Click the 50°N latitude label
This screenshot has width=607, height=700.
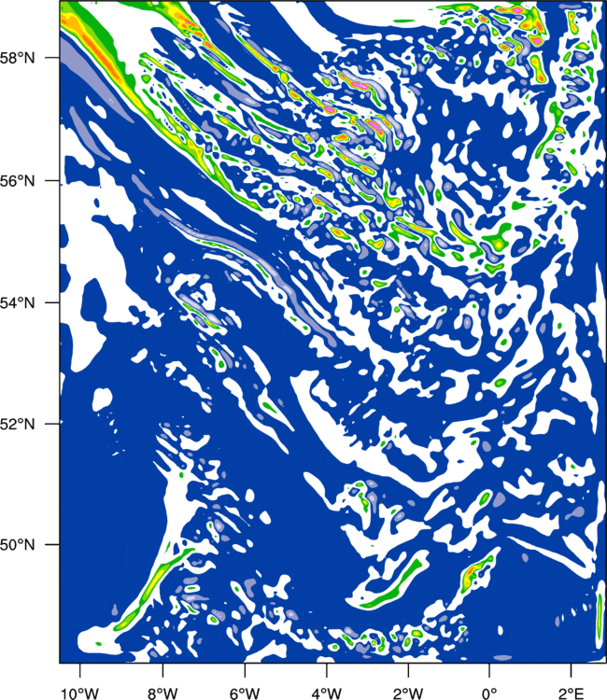pyautogui.click(x=17, y=545)
